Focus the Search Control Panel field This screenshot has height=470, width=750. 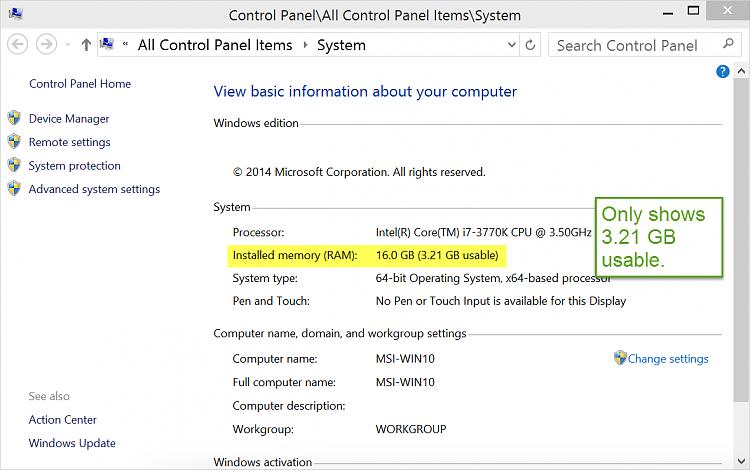[x=645, y=45]
